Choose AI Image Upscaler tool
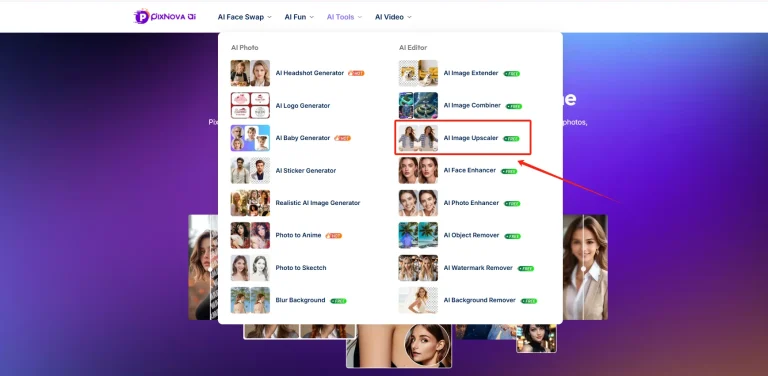 (471, 138)
